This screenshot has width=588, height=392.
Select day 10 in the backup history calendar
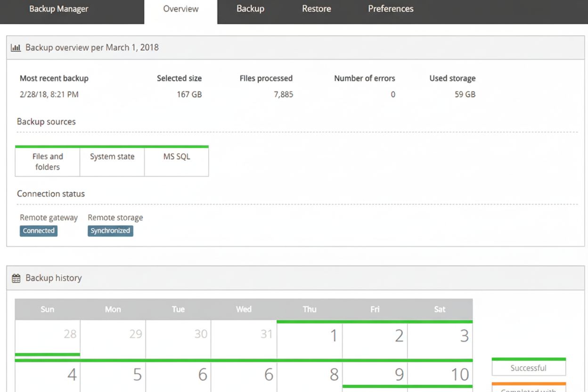(x=440, y=375)
